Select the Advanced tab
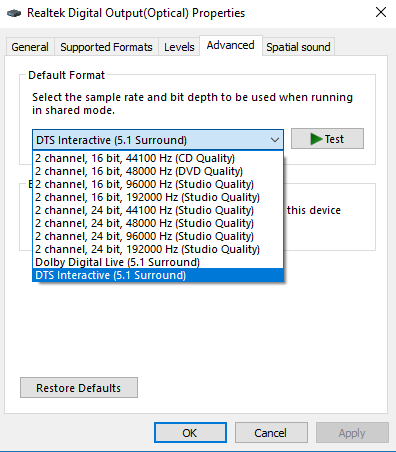Image resolution: width=396 pixels, height=452 pixels. [231, 45]
